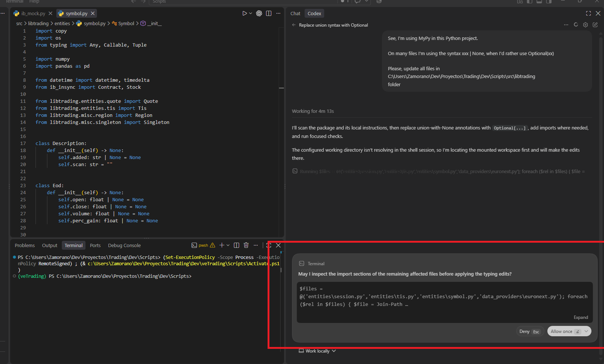The width and height of the screenshot is (604, 364).
Task: Click the Help menu
Action: [x=34, y=2]
